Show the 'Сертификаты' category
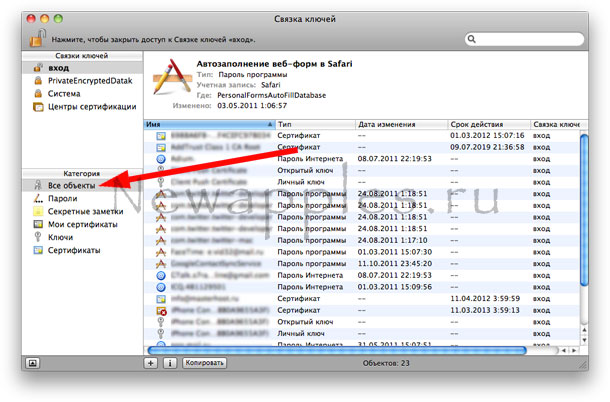 tap(73, 251)
